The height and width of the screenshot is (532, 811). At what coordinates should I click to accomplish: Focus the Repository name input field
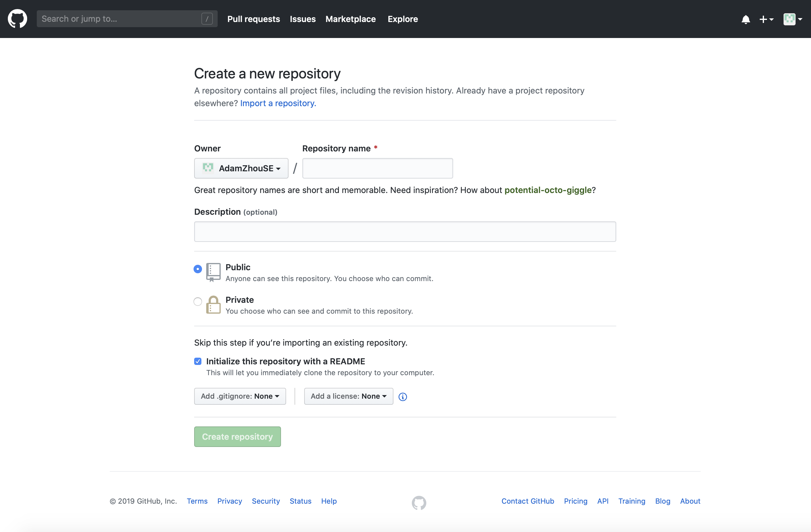click(377, 168)
